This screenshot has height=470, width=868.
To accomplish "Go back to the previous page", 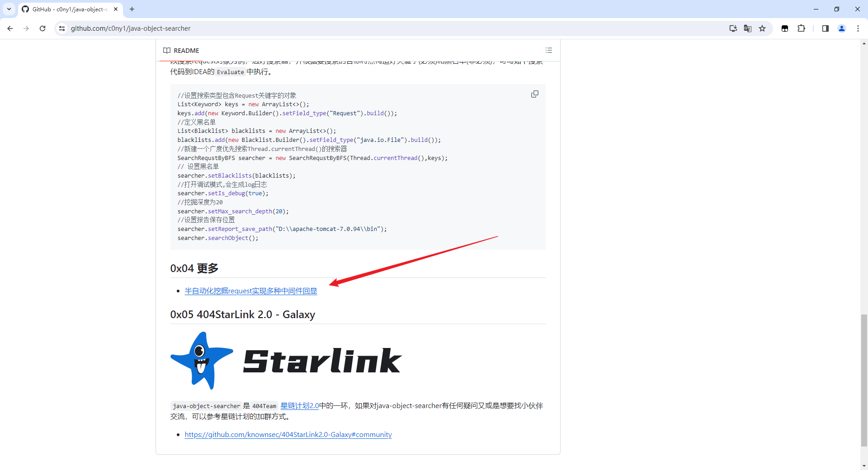I will (10, 28).
